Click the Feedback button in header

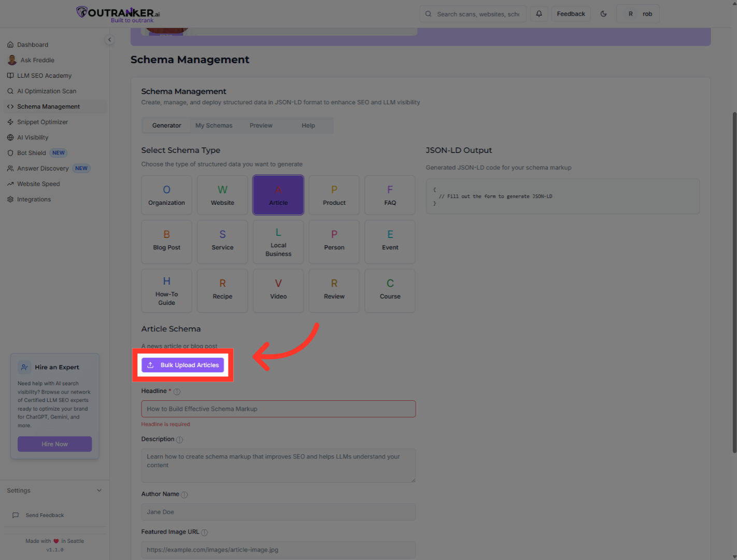571,14
